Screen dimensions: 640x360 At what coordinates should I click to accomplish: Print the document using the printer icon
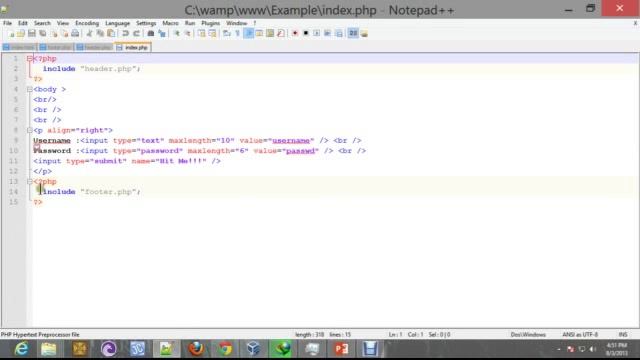[x=75, y=33]
